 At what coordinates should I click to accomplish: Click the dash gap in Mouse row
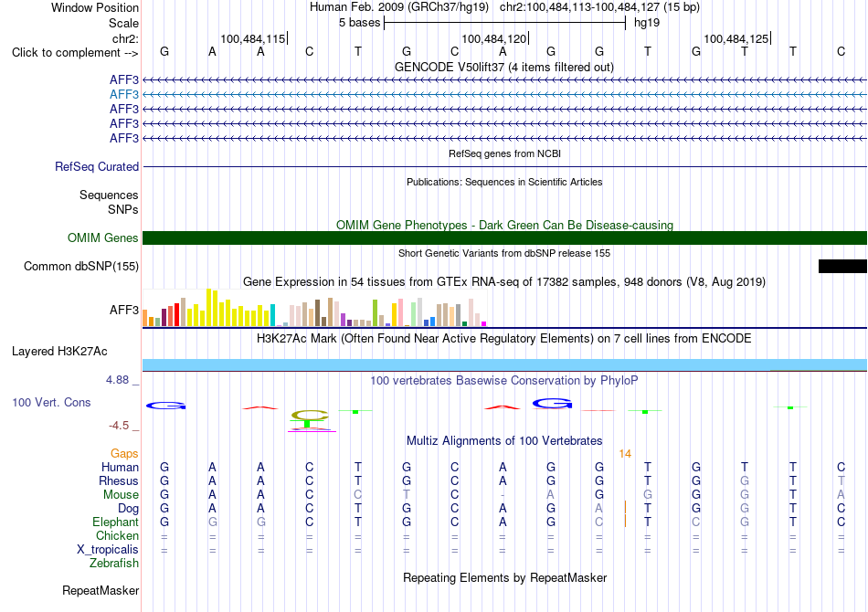503,495
